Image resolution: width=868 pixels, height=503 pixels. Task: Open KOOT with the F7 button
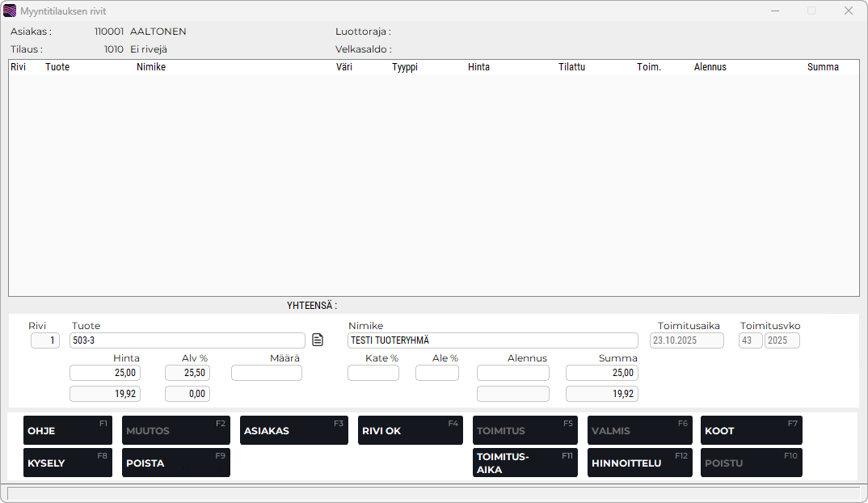(x=751, y=430)
